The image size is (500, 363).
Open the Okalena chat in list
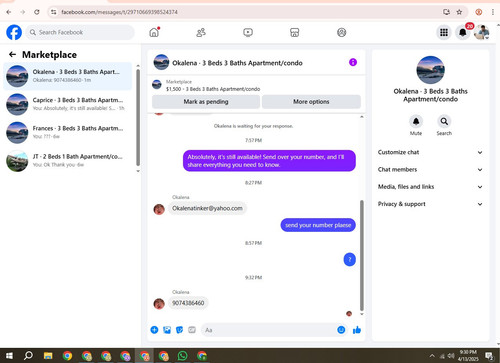[68, 76]
